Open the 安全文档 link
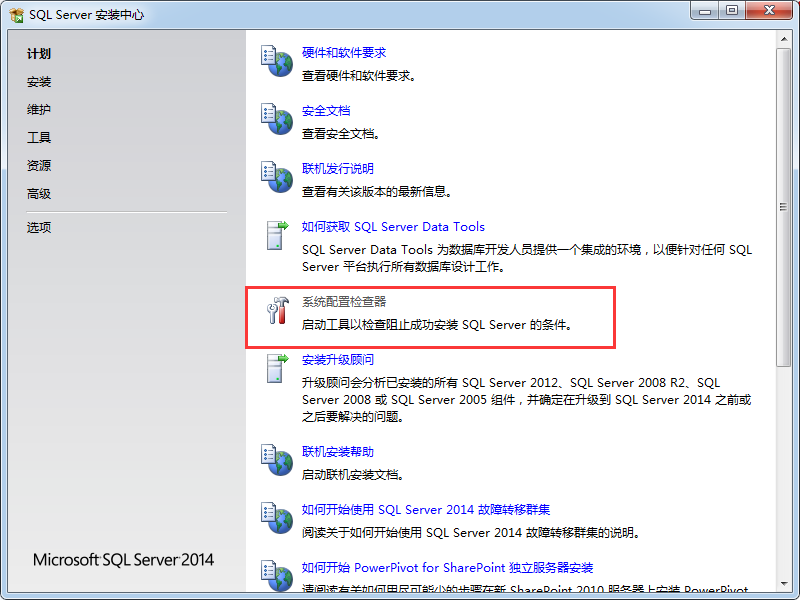The height and width of the screenshot is (600, 800). click(x=326, y=111)
